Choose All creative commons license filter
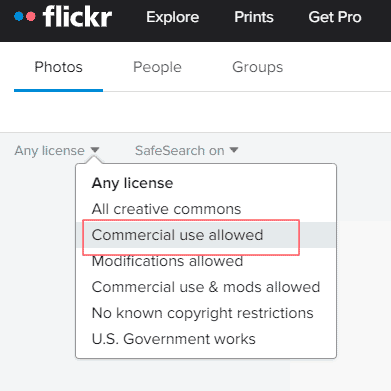The height and width of the screenshot is (391, 391). (166, 209)
